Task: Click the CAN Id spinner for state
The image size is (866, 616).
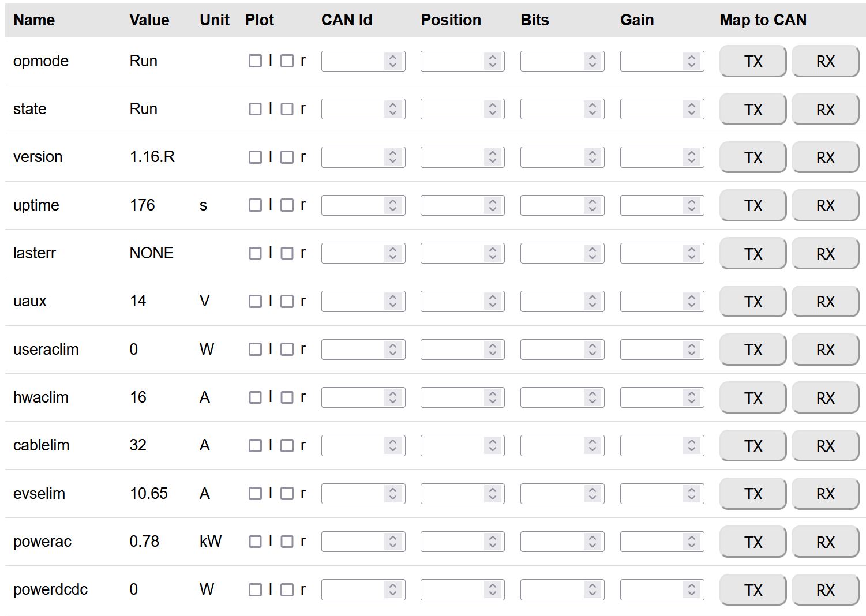Action: click(x=393, y=109)
